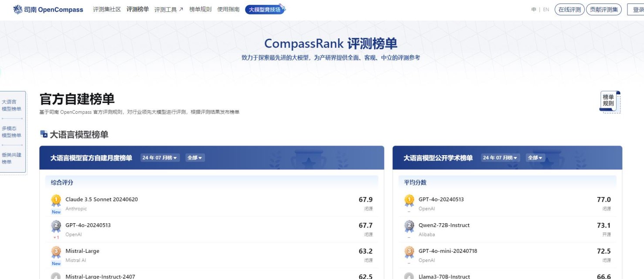Viewport: 644px width, 279px height.
Task: Click the 登录 button
Action: (637, 9)
